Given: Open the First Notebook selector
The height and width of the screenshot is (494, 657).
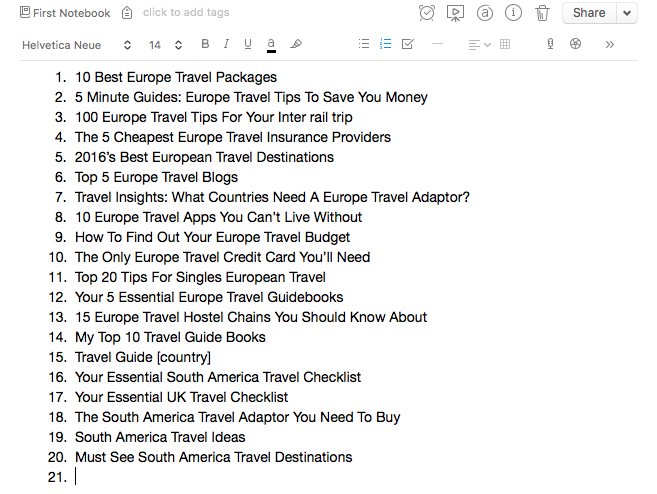Looking at the screenshot, I should click(x=65, y=13).
